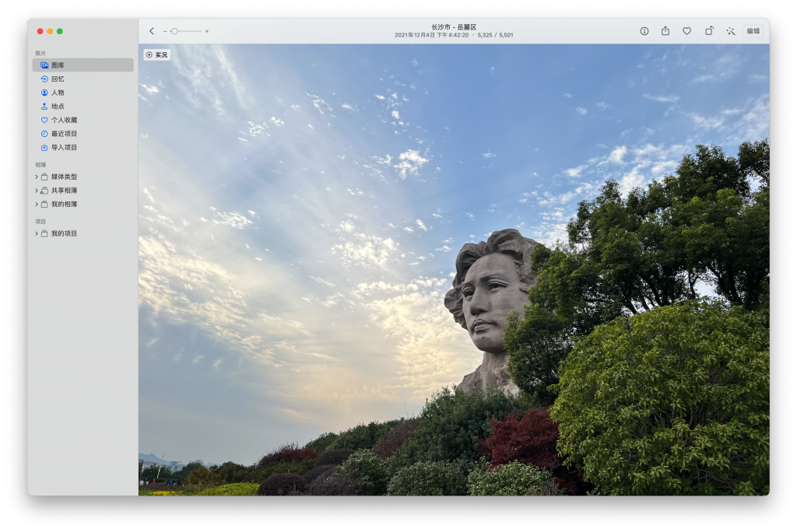
Task: Rotate the photo with the rotate icon
Action: point(709,31)
